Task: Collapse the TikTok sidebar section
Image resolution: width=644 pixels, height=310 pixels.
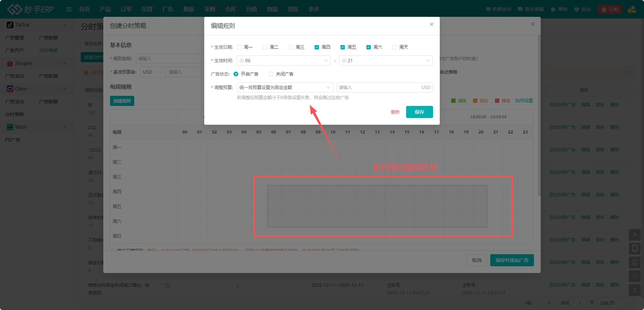Action: click(65, 25)
